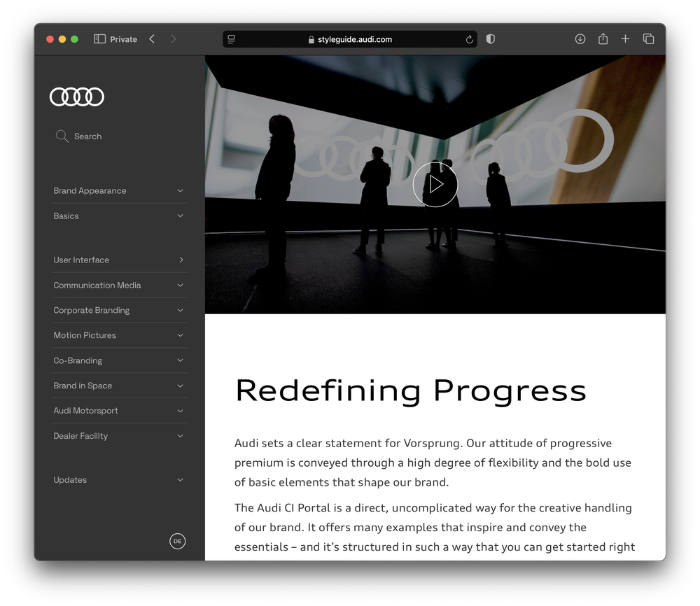Reload the page with the refresh icon

click(x=470, y=39)
